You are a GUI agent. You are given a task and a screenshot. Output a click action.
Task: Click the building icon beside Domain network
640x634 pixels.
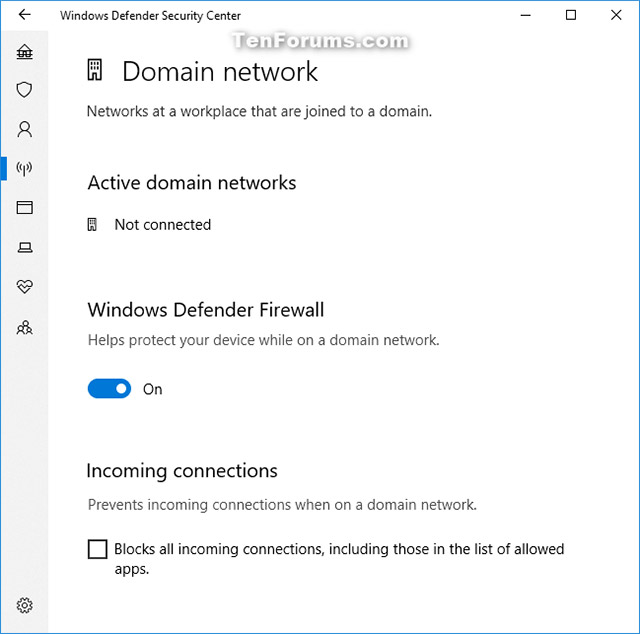95,70
